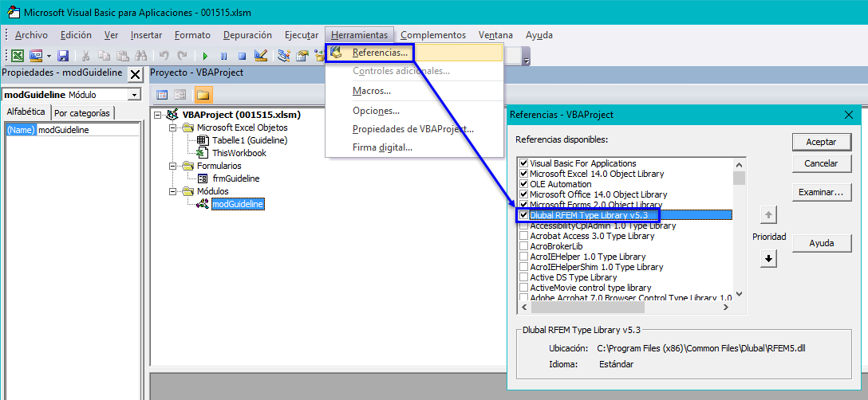Select modGuideline module in project tree
868x400 pixels.
(x=238, y=204)
